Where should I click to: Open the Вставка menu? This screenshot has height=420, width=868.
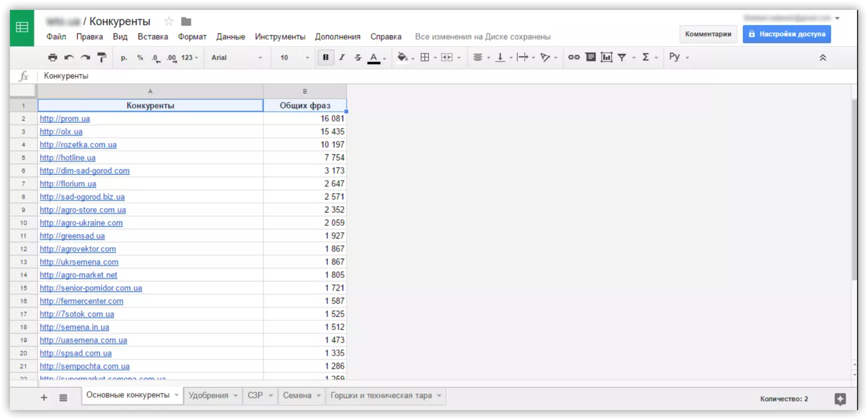[x=153, y=37]
